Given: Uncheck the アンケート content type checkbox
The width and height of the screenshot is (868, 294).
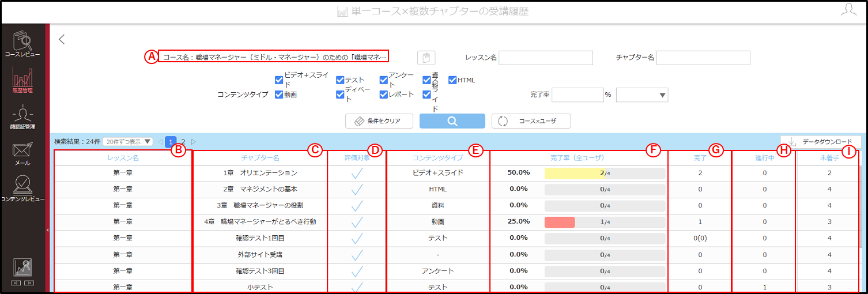Looking at the screenshot, I should (x=383, y=80).
